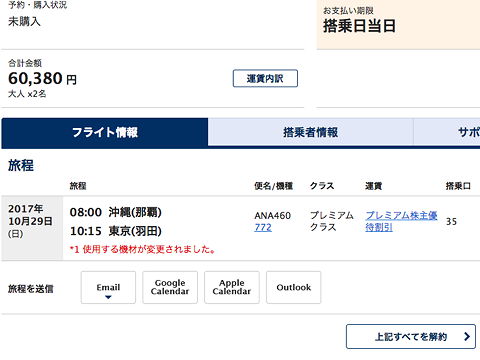480x360 pixels.
Task: Click the クラス column header
Action: click(x=322, y=186)
